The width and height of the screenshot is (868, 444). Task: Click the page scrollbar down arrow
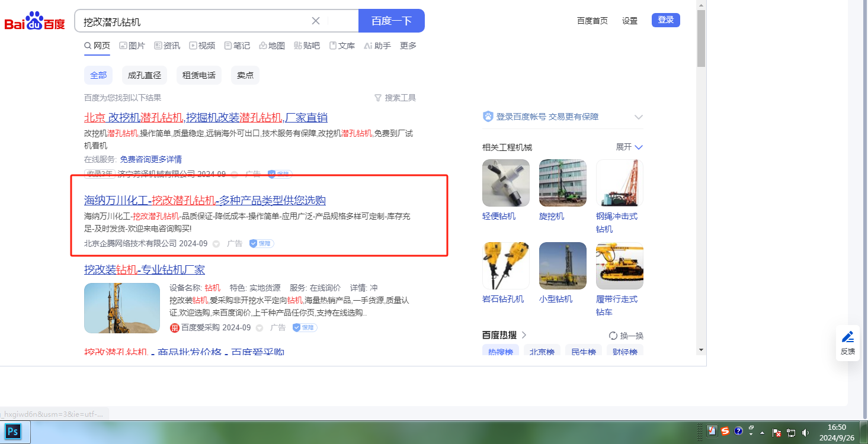[701, 349]
